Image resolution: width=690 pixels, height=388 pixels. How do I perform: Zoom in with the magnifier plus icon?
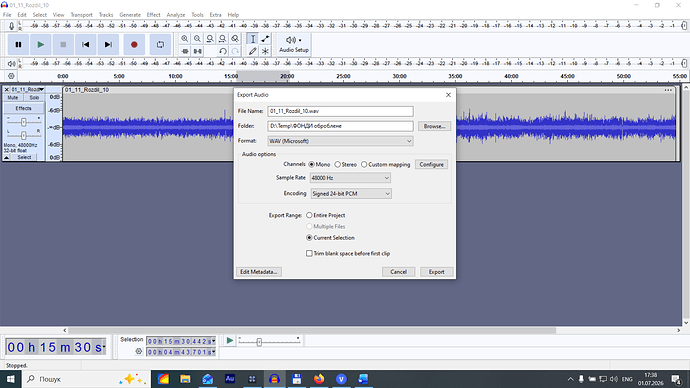(x=185, y=39)
